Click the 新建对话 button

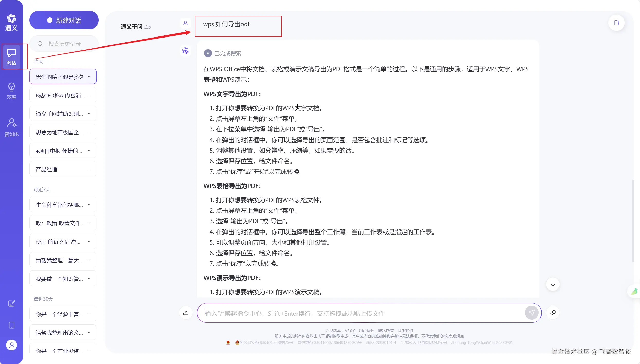pyautogui.click(x=64, y=20)
